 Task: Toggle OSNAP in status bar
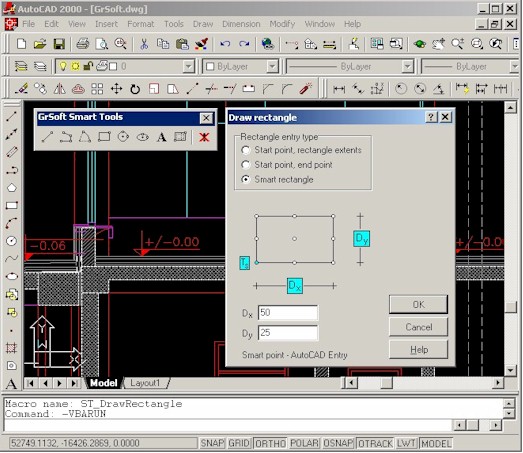pos(338,443)
